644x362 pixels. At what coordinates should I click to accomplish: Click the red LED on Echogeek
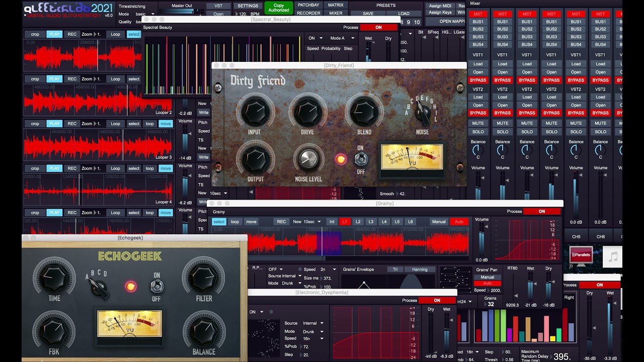point(130,287)
